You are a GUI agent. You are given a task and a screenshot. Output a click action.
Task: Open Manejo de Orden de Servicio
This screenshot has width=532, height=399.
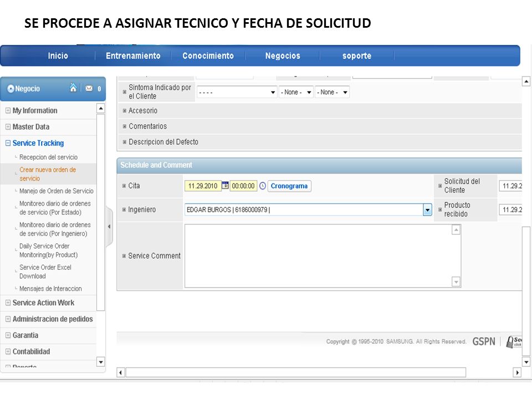tap(57, 191)
